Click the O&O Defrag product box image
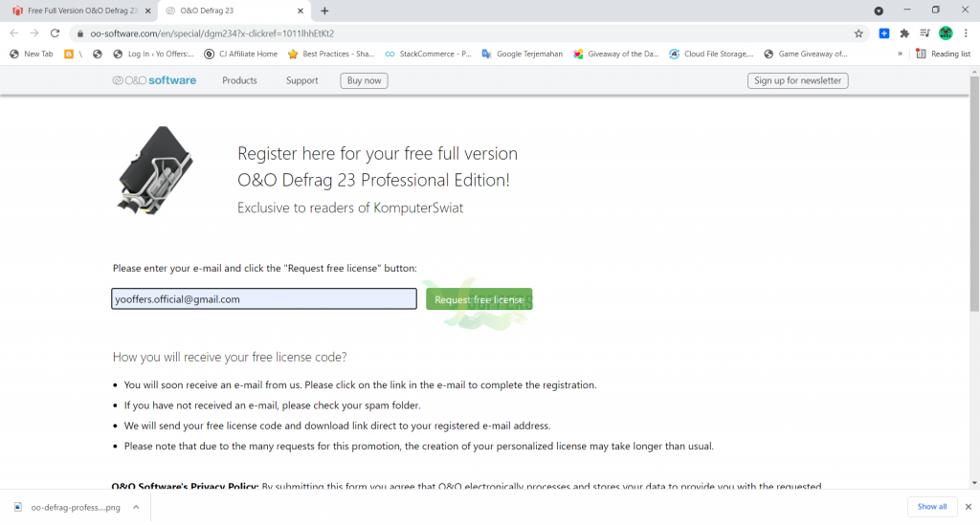Image resolution: width=980 pixels, height=525 pixels. click(155, 170)
